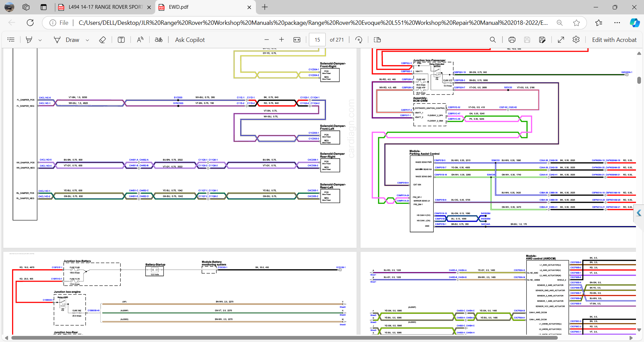The height and width of the screenshot is (342, 644).
Task: Click Ask Copilot button
Action: point(190,40)
